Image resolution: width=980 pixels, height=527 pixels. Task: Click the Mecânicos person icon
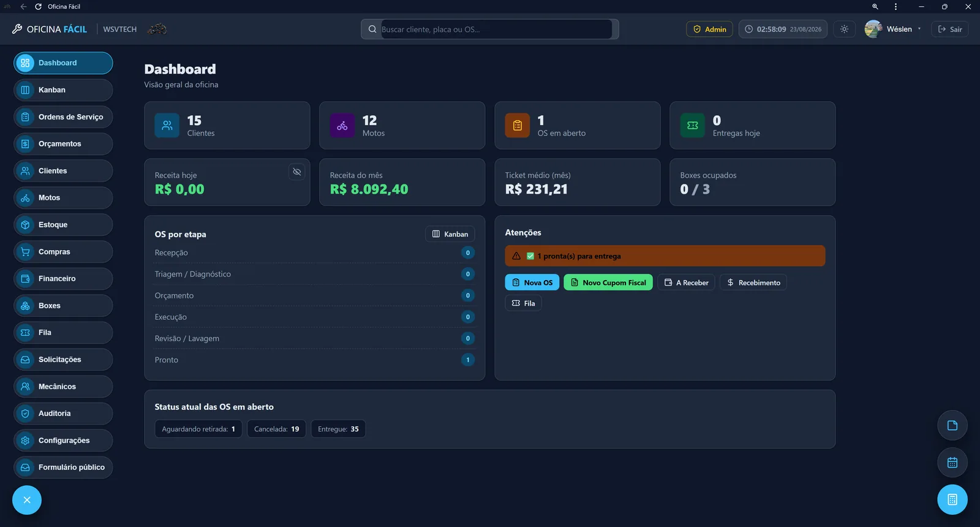click(x=25, y=387)
